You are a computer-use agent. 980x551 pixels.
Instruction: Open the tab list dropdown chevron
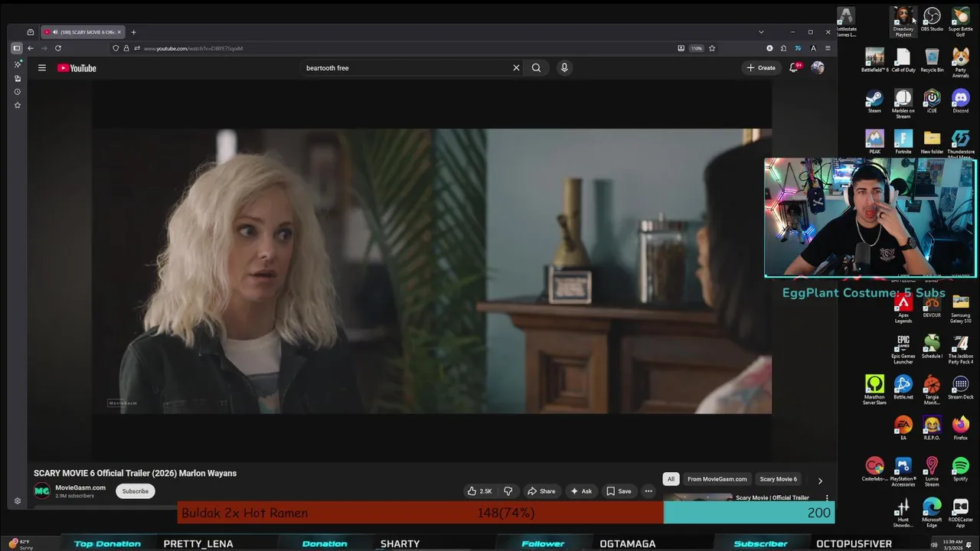[x=761, y=32]
